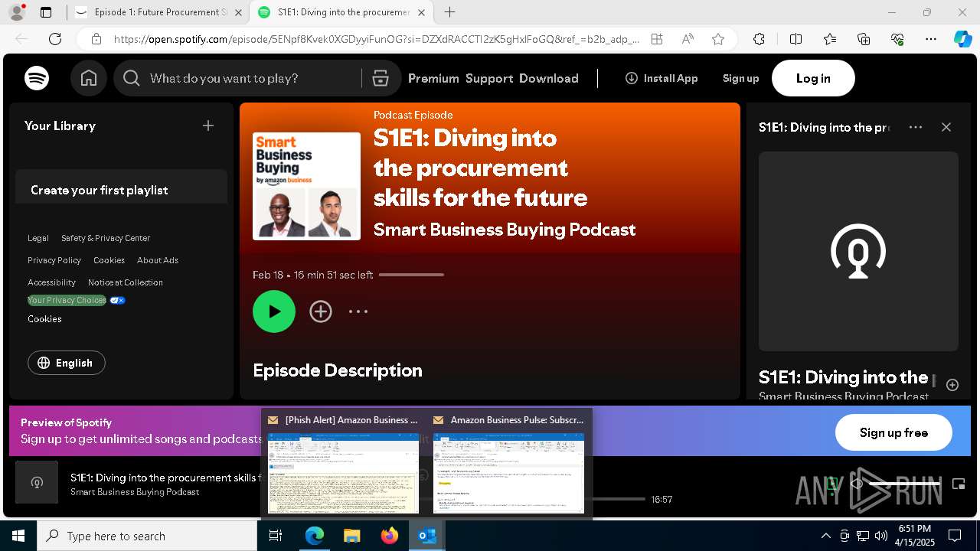Image resolution: width=980 pixels, height=551 pixels.
Task: Show hidden system tray icons
Action: [825, 536]
